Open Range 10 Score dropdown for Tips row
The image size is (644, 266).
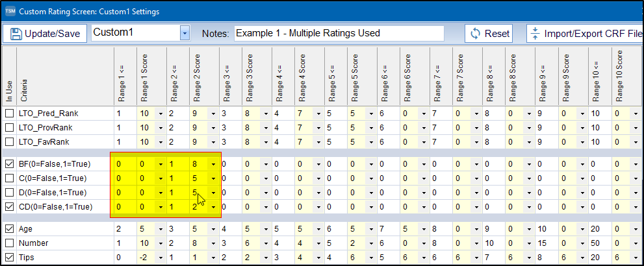click(634, 258)
